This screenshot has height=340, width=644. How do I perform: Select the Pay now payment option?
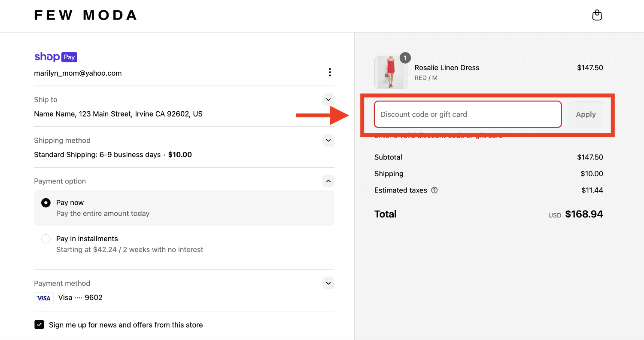(46, 202)
